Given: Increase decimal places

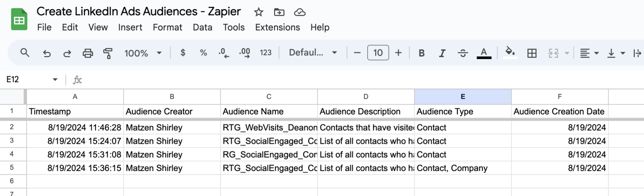Looking at the screenshot, I should pos(245,53).
